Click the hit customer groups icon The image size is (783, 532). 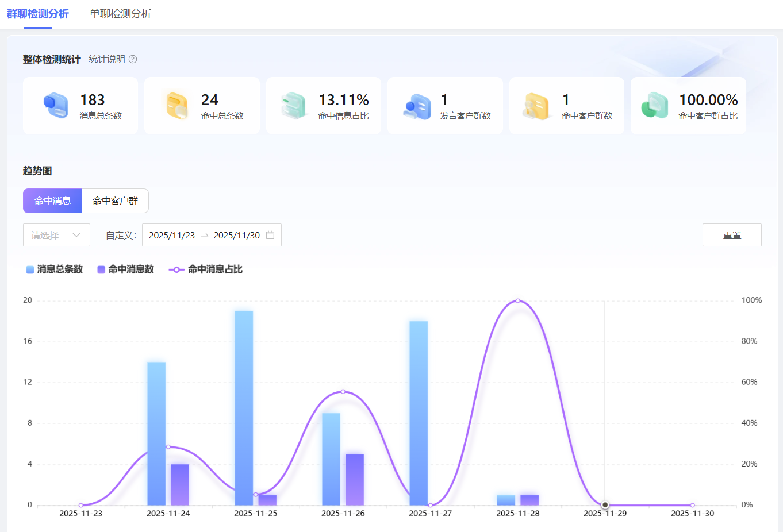pyautogui.click(x=537, y=106)
